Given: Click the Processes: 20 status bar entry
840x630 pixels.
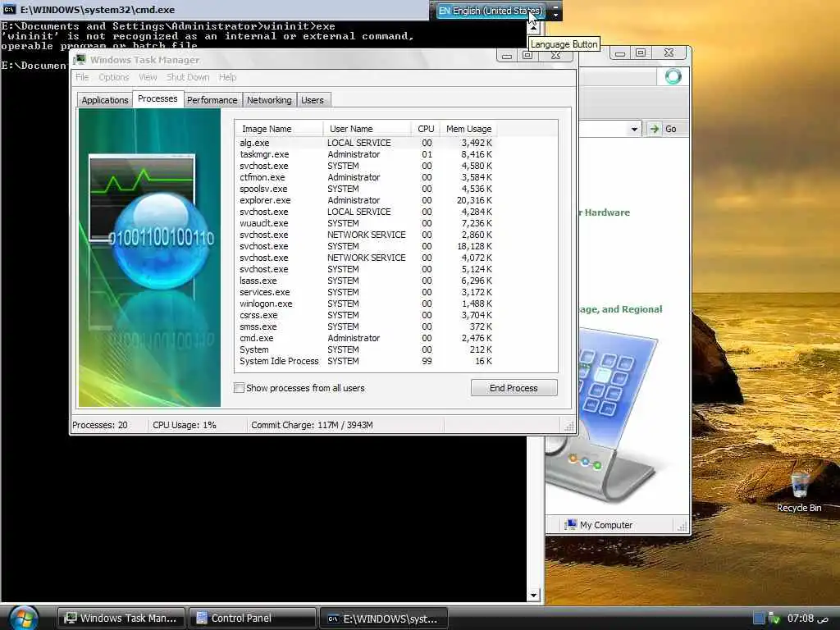Looking at the screenshot, I should [x=100, y=425].
